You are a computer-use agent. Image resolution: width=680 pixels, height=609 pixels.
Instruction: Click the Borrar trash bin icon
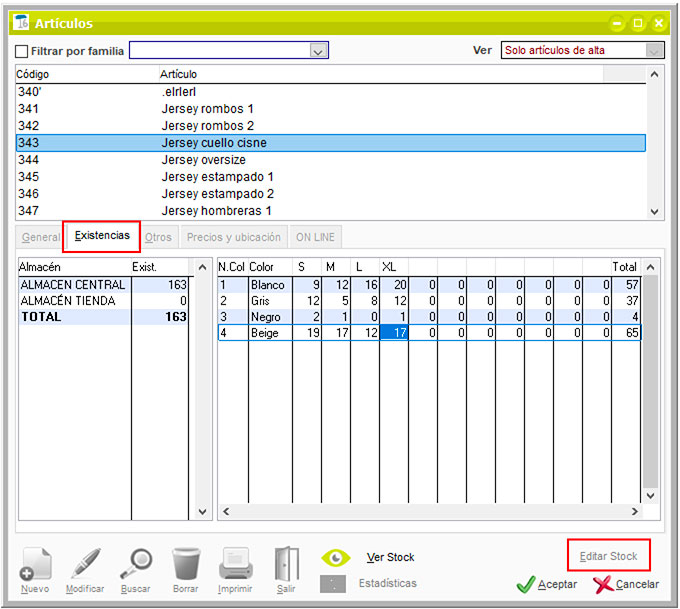coord(186,563)
